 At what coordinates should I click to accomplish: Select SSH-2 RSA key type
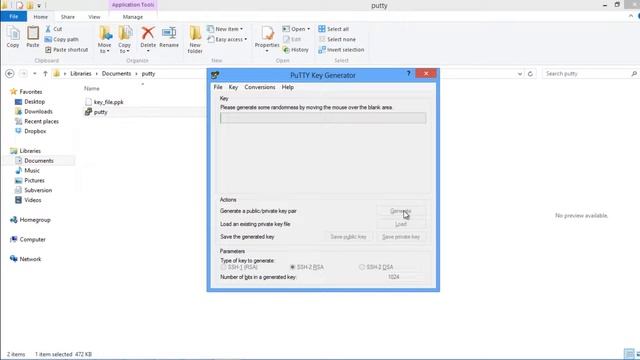(307, 267)
